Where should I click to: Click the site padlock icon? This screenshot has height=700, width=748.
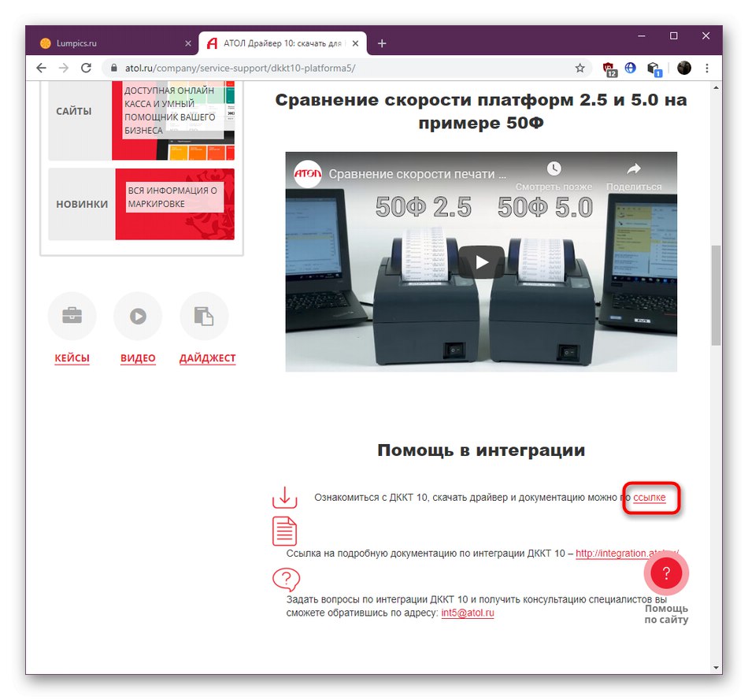click(x=113, y=69)
